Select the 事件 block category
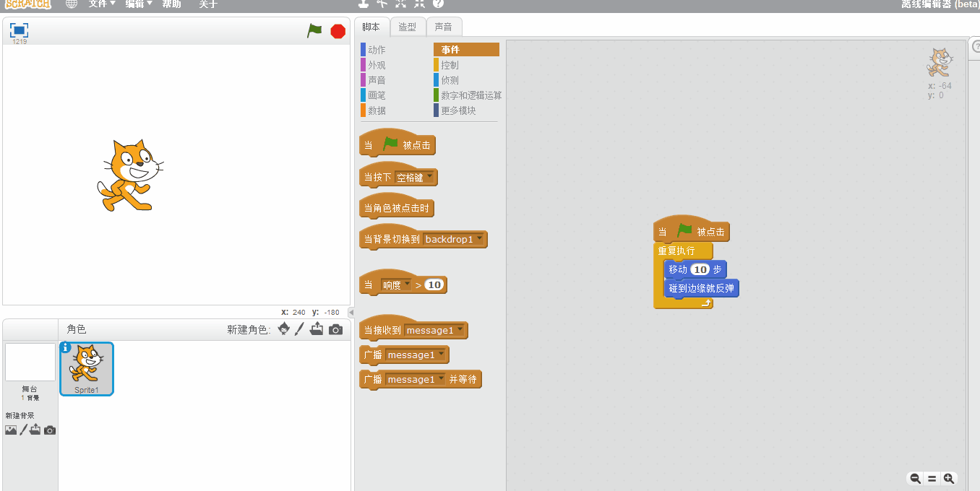Screen dimensions: 980x491 pos(466,50)
